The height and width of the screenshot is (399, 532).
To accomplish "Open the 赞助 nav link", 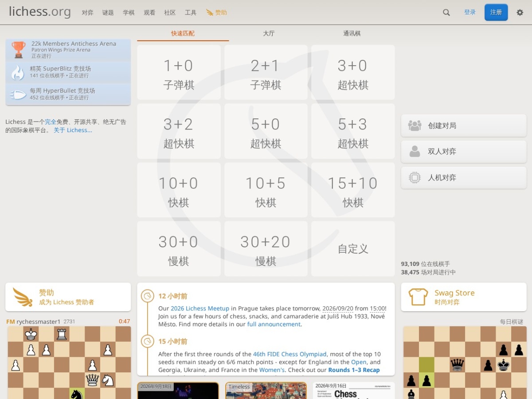I will (216, 13).
